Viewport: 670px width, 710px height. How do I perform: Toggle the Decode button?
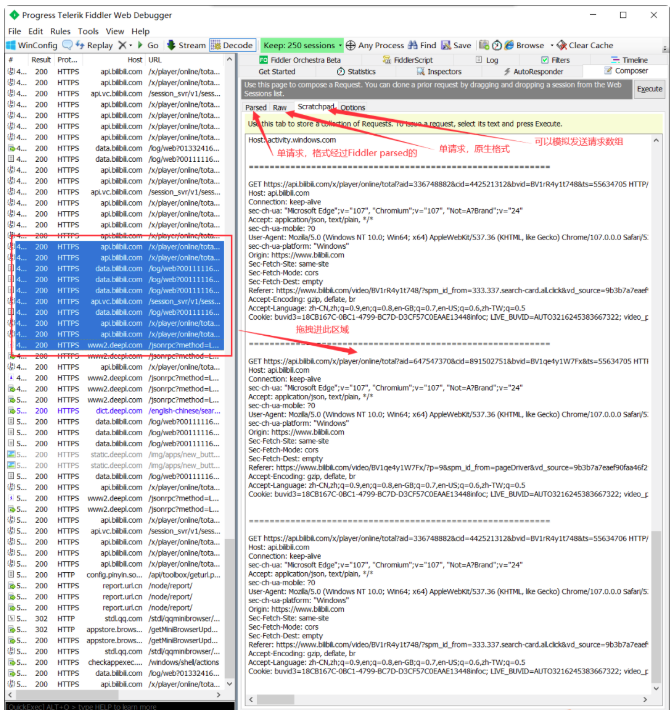(x=232, y=45)
